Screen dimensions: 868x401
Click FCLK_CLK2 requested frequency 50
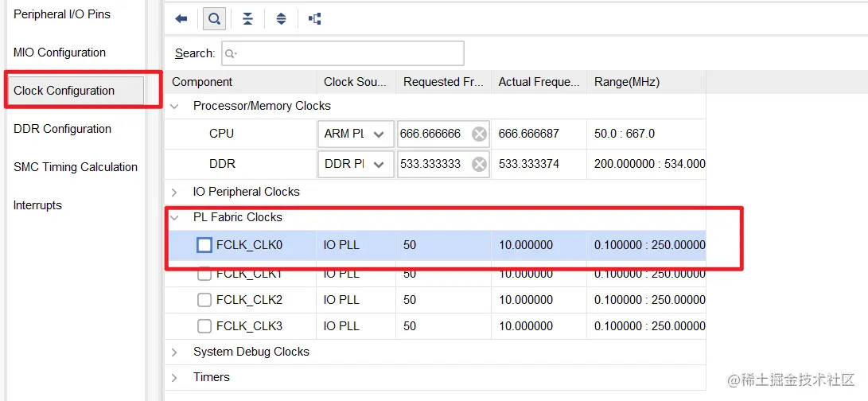[x=410, y=300]
